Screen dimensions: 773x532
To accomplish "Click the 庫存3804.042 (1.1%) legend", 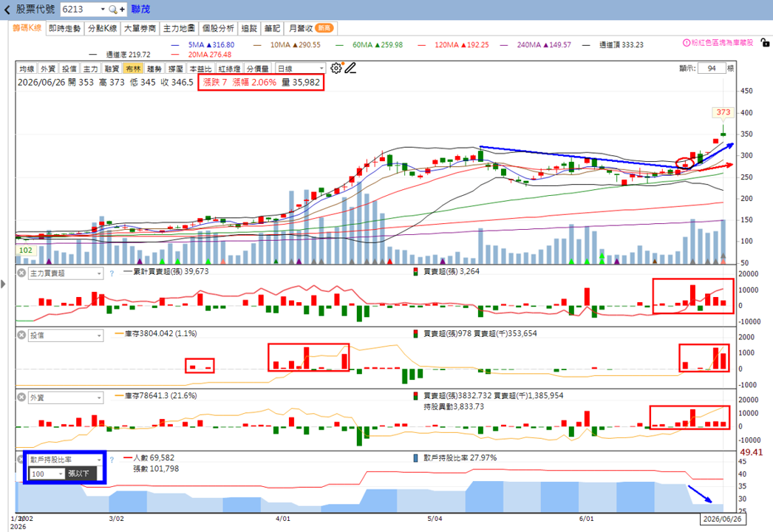I will (156, 333).
